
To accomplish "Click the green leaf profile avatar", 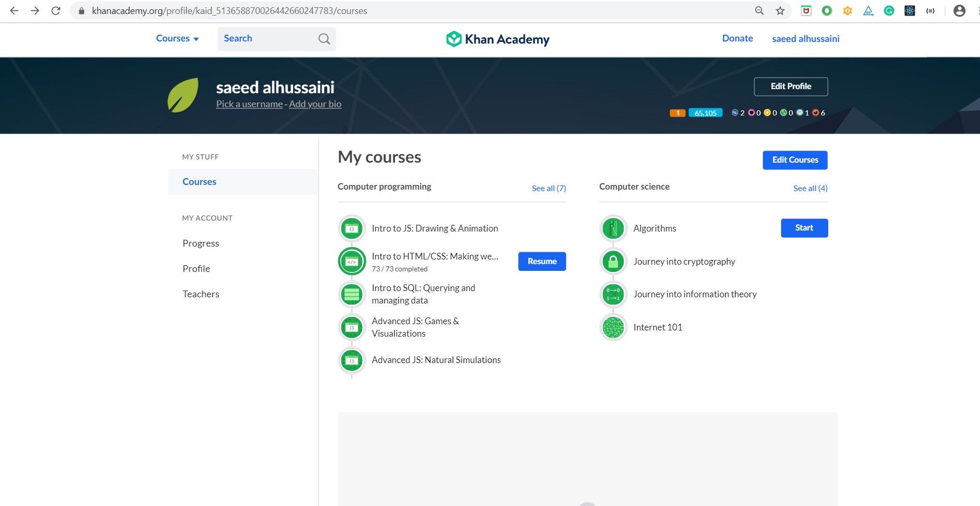I will click(x=183, y=95).
